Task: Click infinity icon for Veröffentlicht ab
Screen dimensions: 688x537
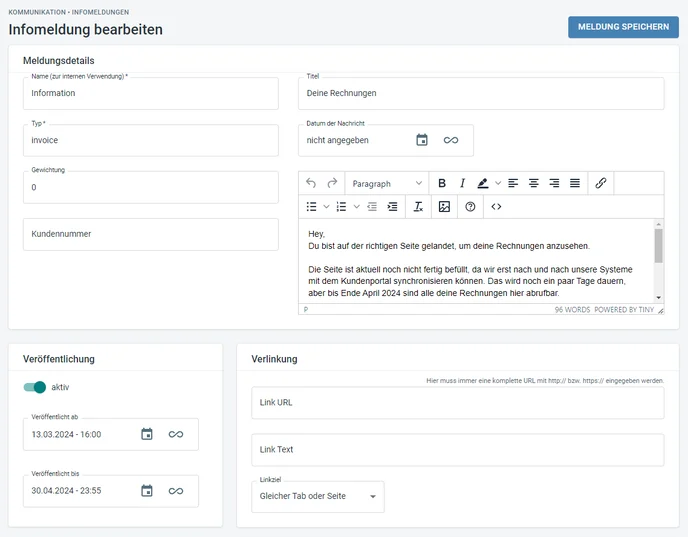Action: 176,434
